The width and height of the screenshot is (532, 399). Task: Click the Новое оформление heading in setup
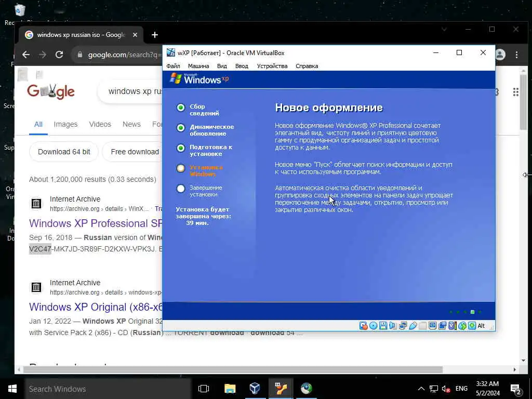pyautogui.click(x=329, y=108)
